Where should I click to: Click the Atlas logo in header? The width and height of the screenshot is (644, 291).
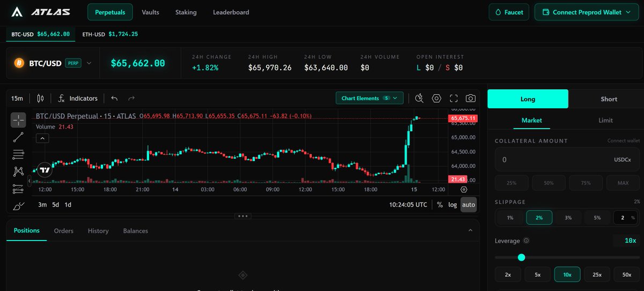click(x=41, y=12)
